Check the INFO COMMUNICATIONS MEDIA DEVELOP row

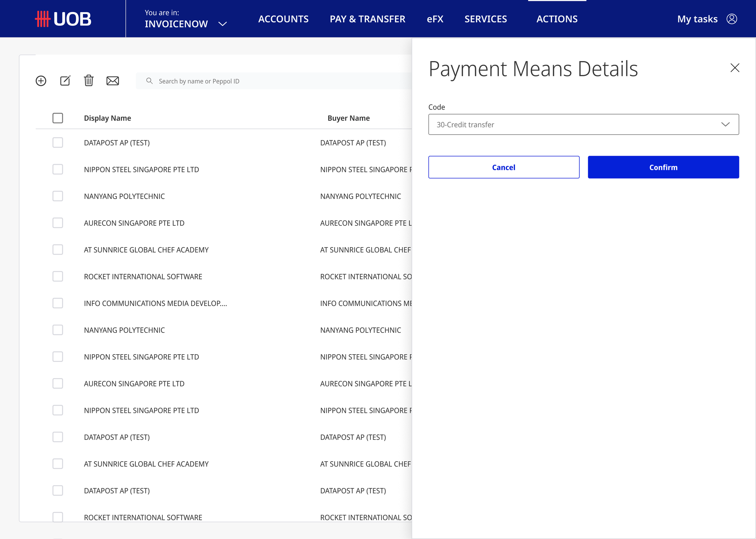pos(58,303)
